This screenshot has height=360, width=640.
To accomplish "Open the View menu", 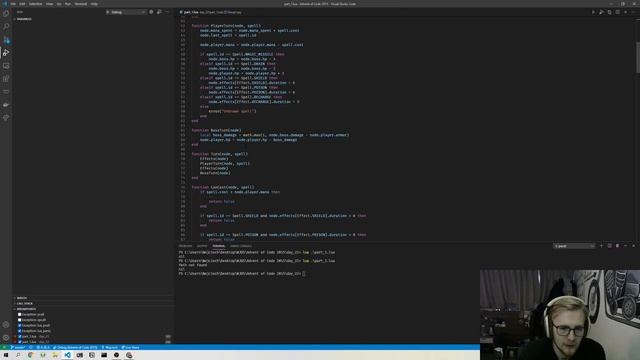I will (49, 4).
